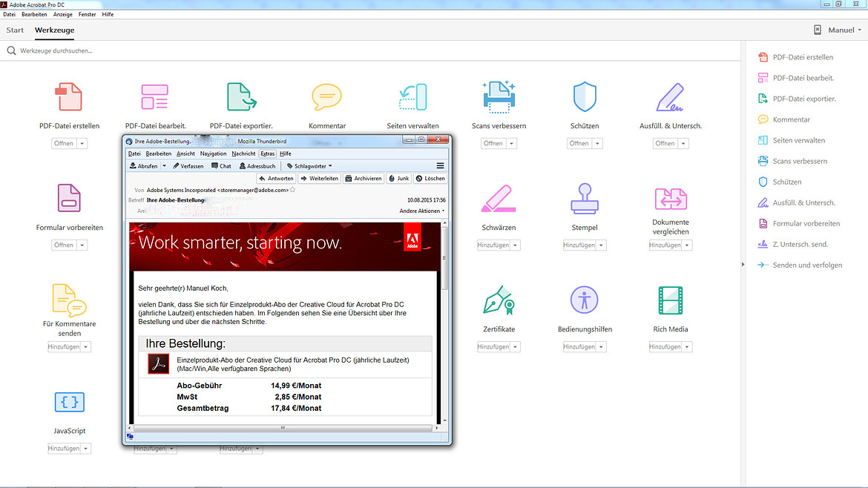Click Antworten button in Thunderbird
The image size is (868, 488).
[x=276, y=178]
